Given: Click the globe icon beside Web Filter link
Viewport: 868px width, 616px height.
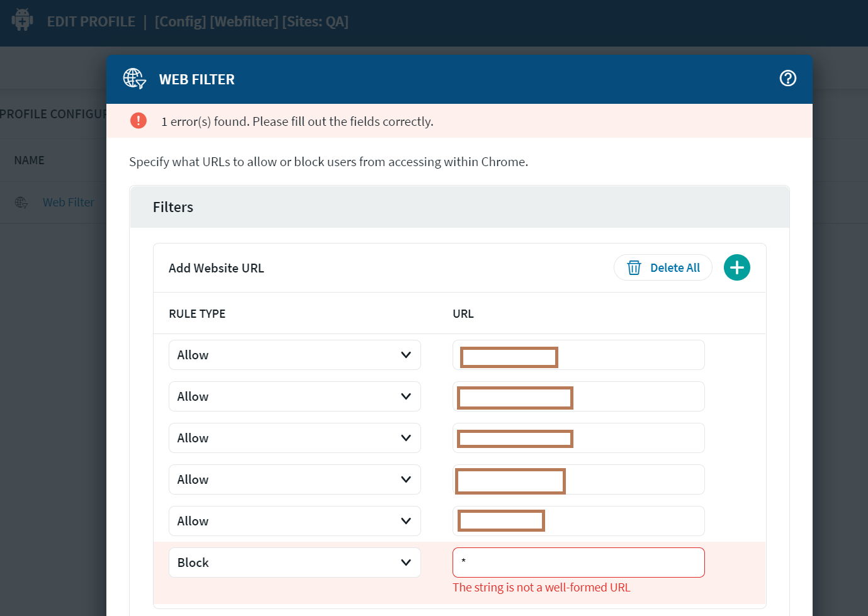Looking at the screenshot, I should 21,203.
